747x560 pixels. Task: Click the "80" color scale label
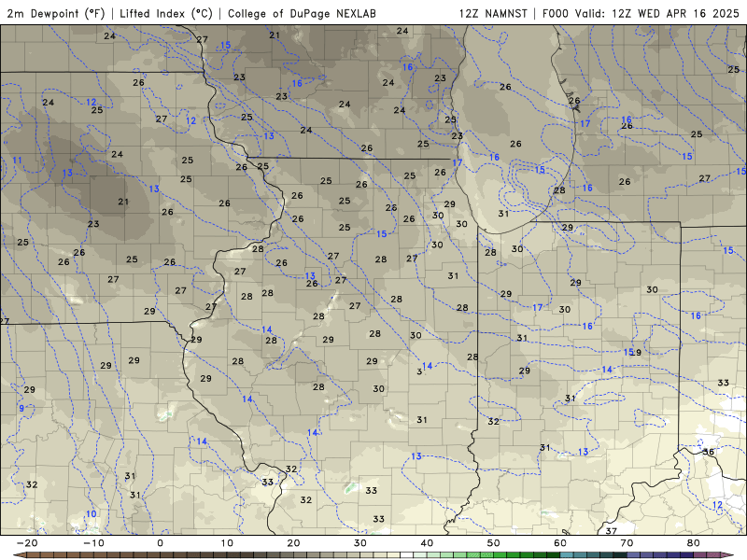(x=694, y=543)
